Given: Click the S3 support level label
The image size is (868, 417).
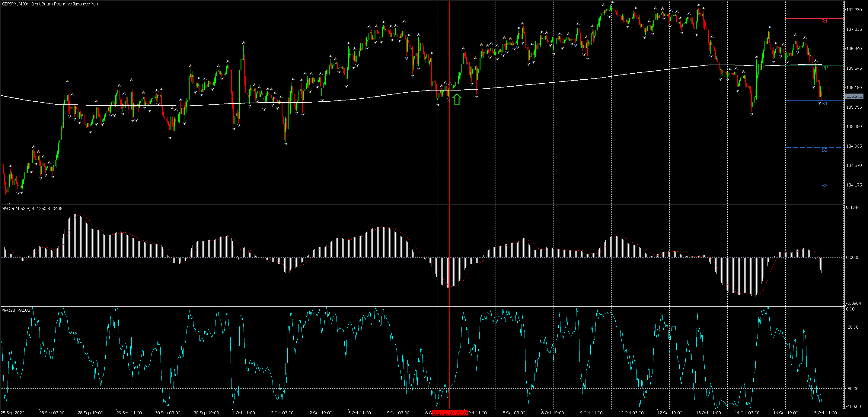Looking at the screenshot, I should click(824, 186).
